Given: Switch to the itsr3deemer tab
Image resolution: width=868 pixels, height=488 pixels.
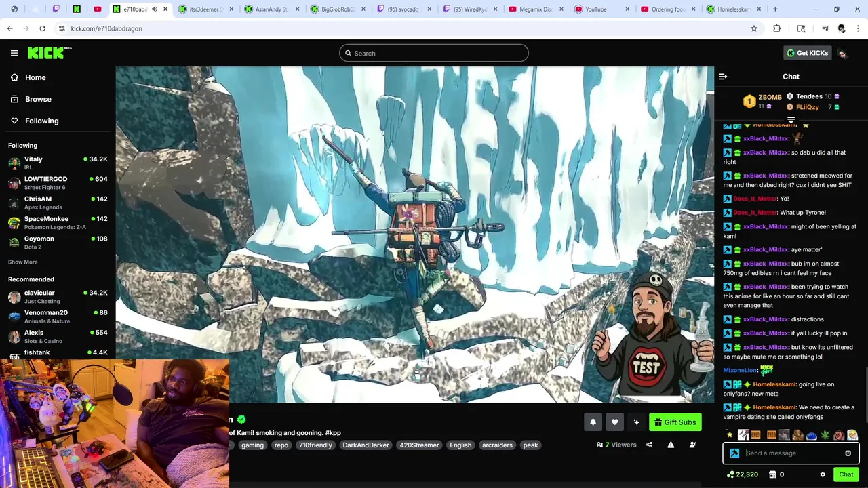Looking at the screenshot, I should [205, 9].
